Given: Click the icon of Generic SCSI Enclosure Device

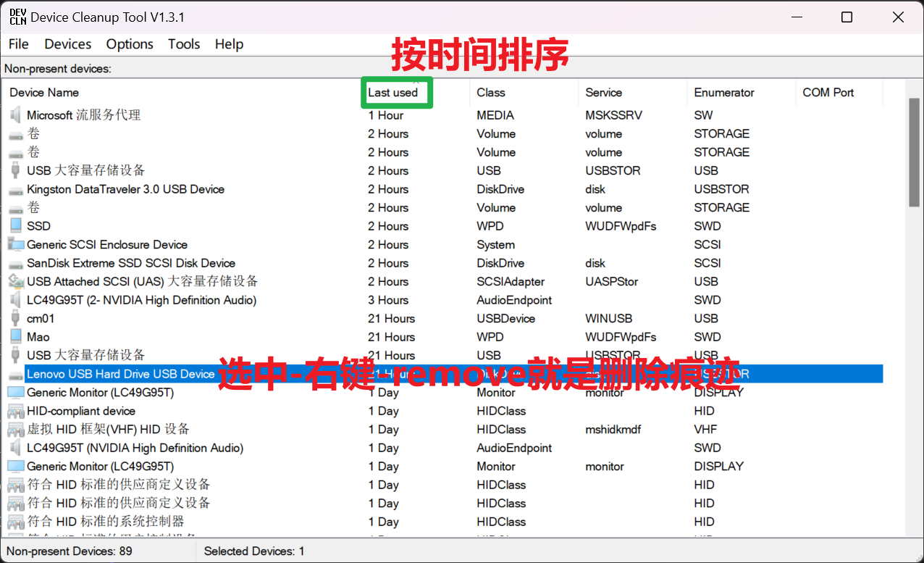Looking at the screenshot, I should coord(15,244).
